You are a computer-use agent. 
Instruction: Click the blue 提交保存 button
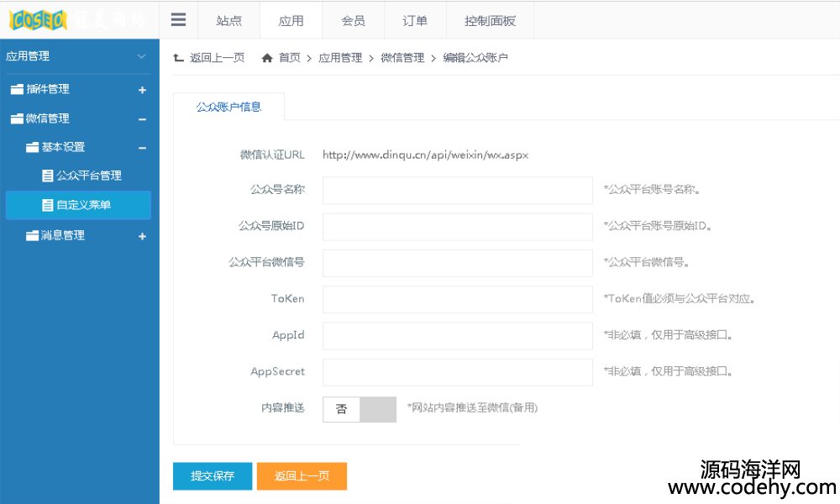pyautogui.click(x=213, y=475)
